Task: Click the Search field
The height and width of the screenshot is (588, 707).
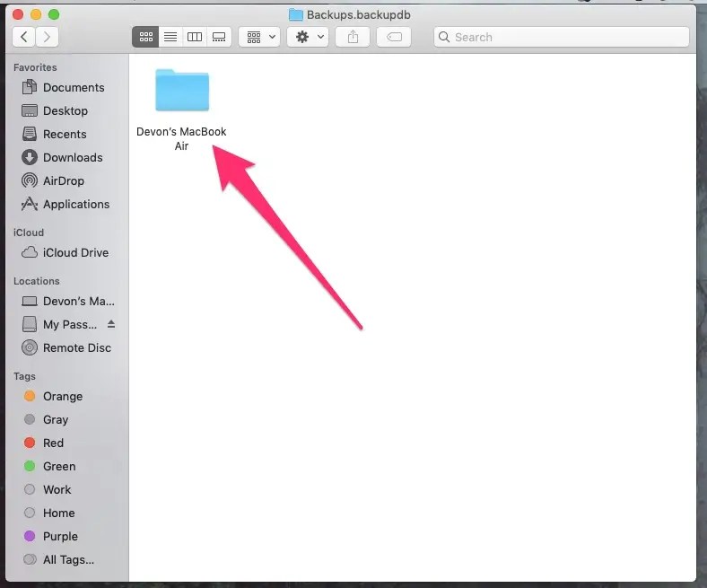Action: [x=562, y=37]
